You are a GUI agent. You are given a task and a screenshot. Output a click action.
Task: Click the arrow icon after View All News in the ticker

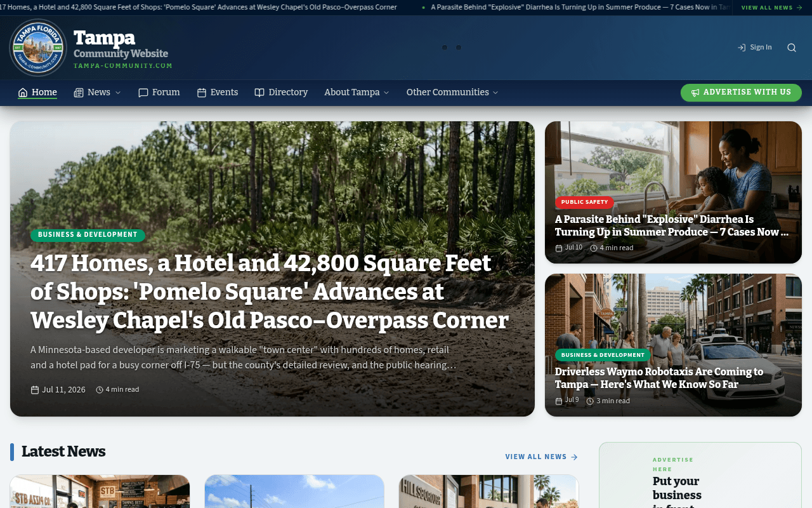tap(799, 8)
